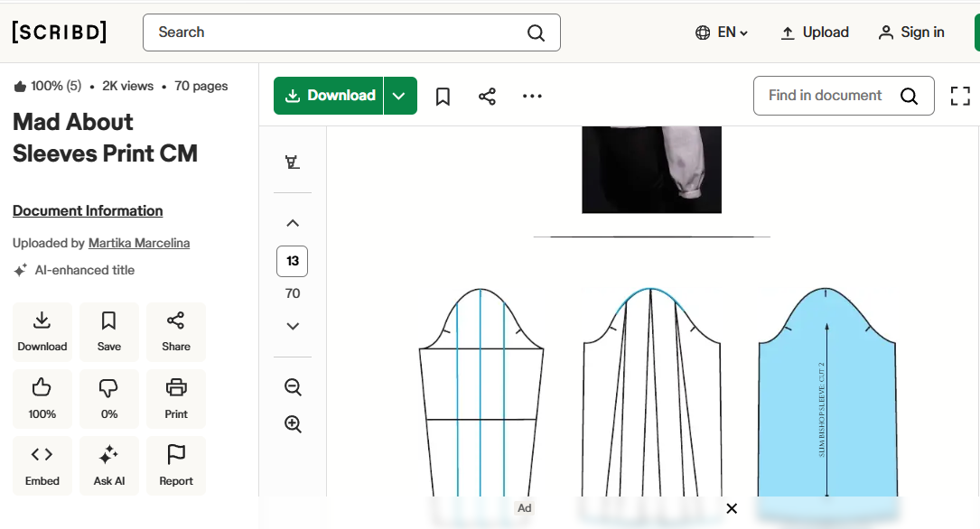Click the Report flag tile
Screen dimensions: 980x529
click(175, 465)
